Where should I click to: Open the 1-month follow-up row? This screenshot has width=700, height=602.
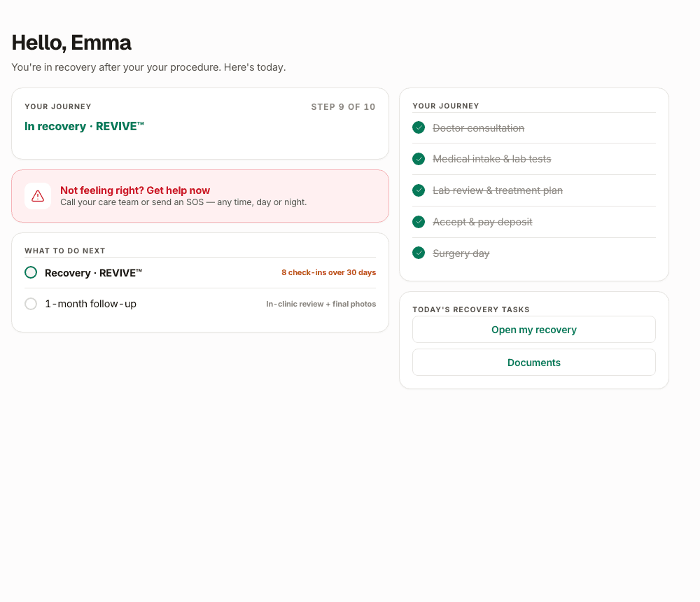pyautogui.click(x=200, y=304)
